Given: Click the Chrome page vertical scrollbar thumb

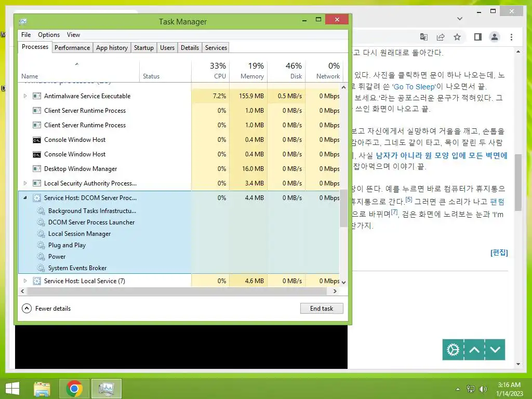Looking at the screenshot, I should (x=518, y=182).
